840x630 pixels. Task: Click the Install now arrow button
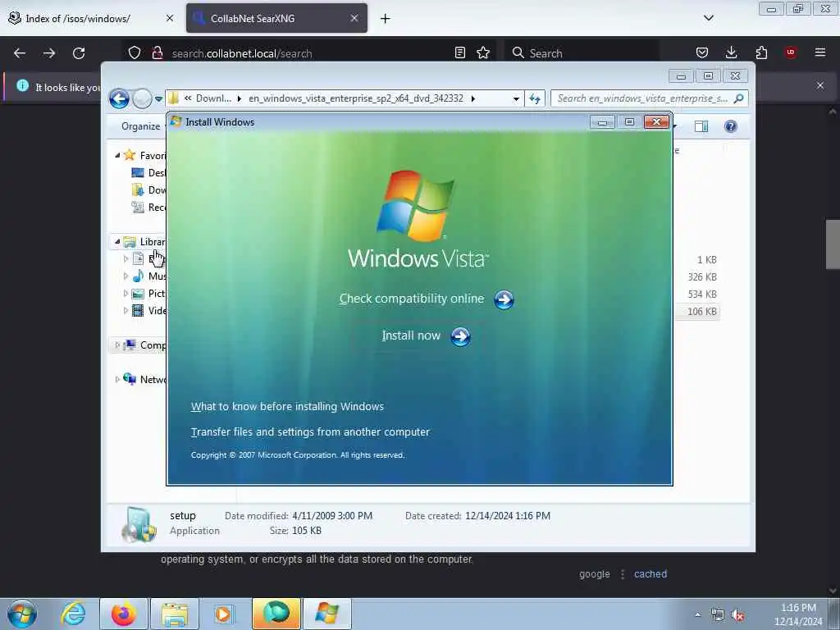pos(460,336)
